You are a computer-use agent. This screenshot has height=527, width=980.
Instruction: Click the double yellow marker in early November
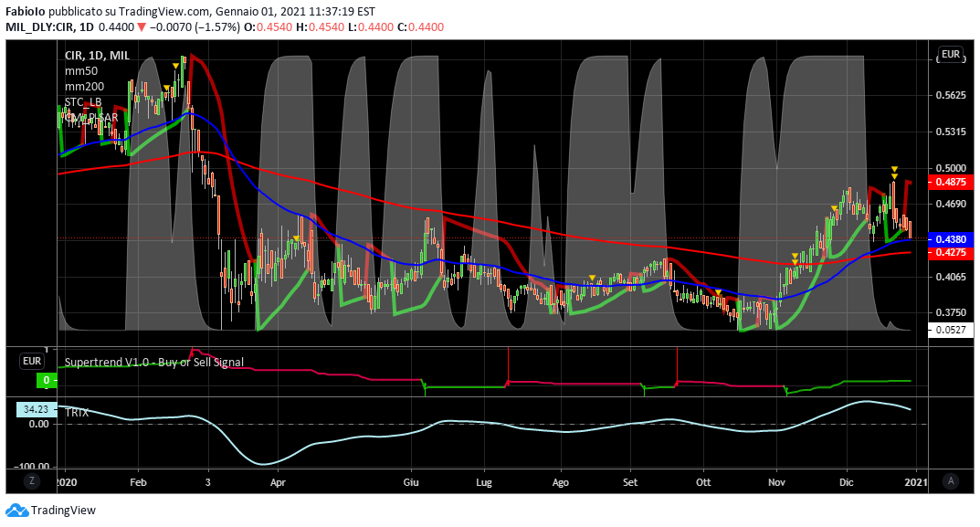point(795,258)
